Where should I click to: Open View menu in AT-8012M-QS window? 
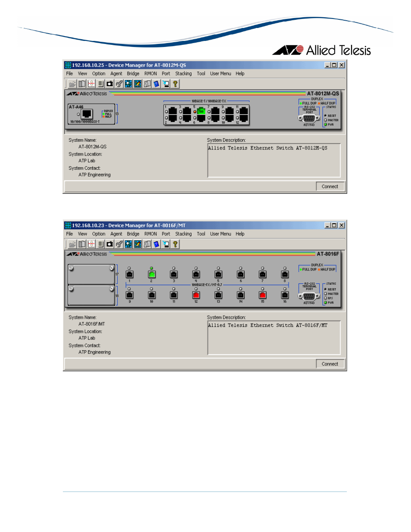tap(82, 74)
